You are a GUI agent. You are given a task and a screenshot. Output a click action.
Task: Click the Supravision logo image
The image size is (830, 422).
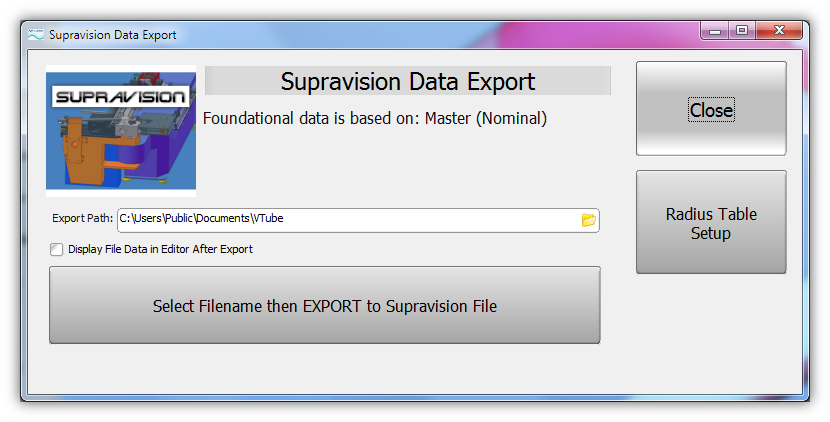coord(121,130)
